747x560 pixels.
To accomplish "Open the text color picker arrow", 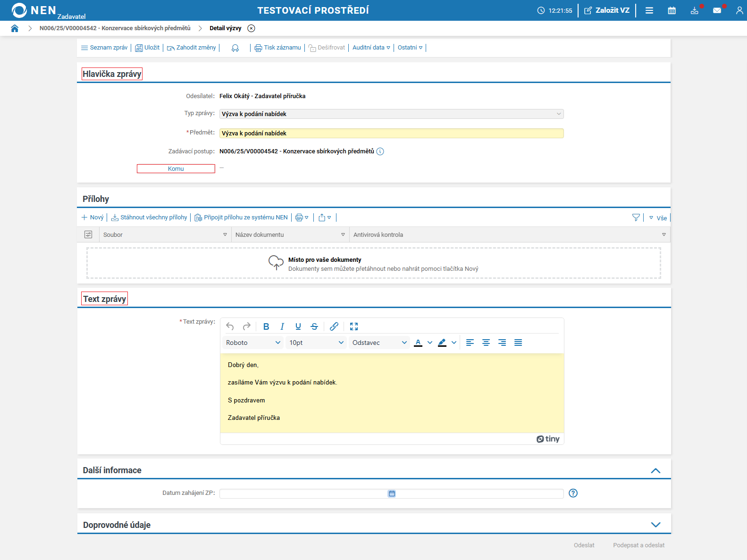I will pos(429,343).
